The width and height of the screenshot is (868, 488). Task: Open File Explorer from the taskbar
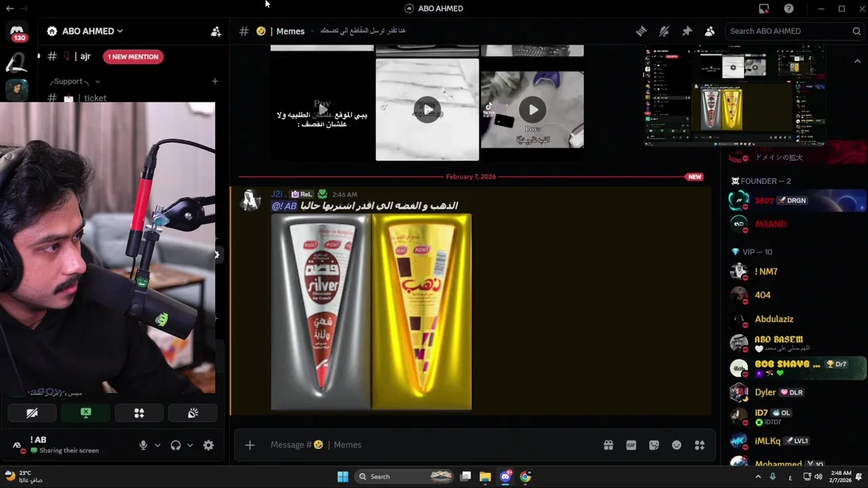tap(486, 476)
